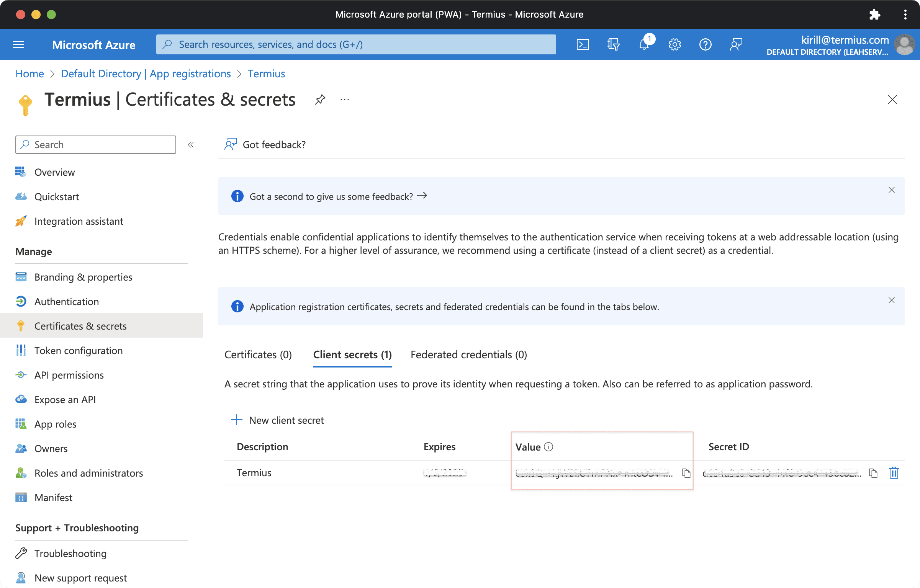Click the Got feedback? button

[x=265, y=144]
